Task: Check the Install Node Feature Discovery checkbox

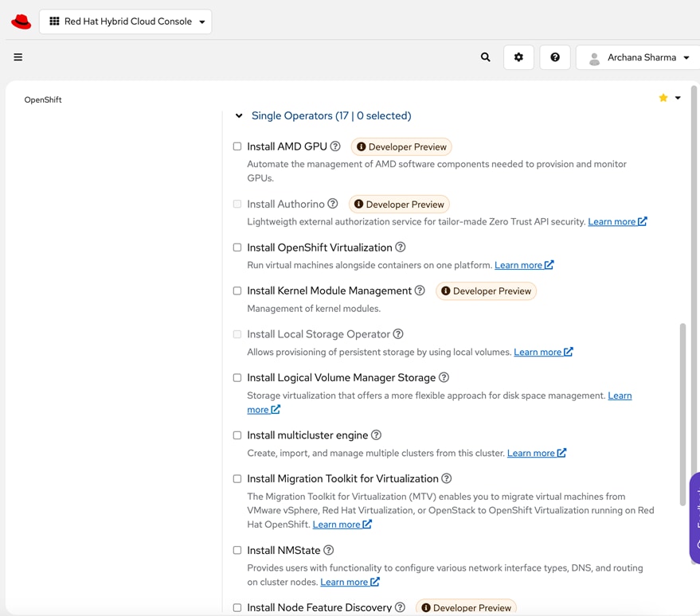Action: (x=237, y=607)
